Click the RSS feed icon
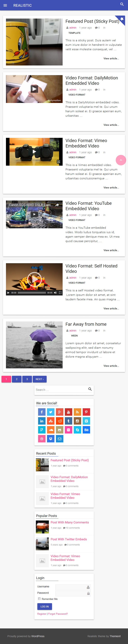Viewport: 128px width, 644px height. (77, 412)
